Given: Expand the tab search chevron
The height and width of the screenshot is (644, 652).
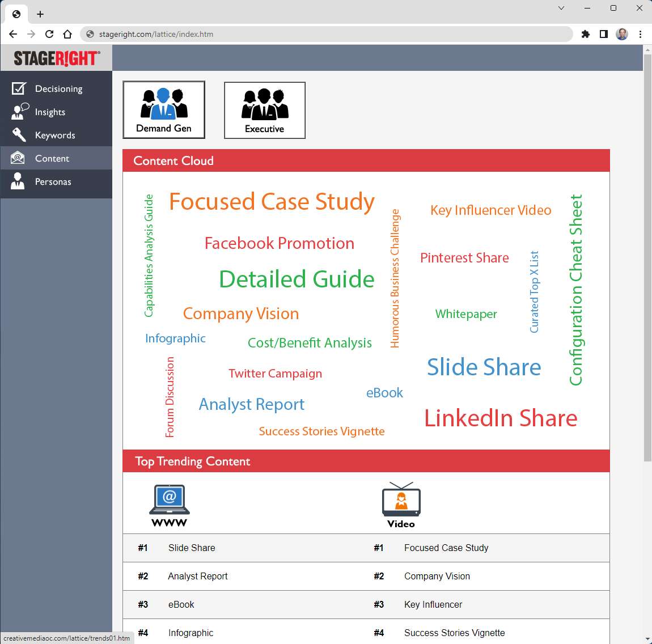Looking at the screenshot, I should tap(561, 8).
